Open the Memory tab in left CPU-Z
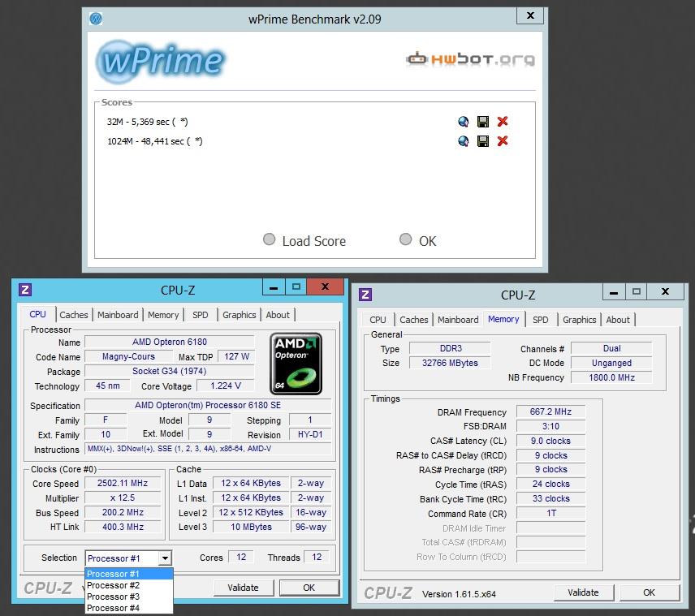 tap(163, 315)
